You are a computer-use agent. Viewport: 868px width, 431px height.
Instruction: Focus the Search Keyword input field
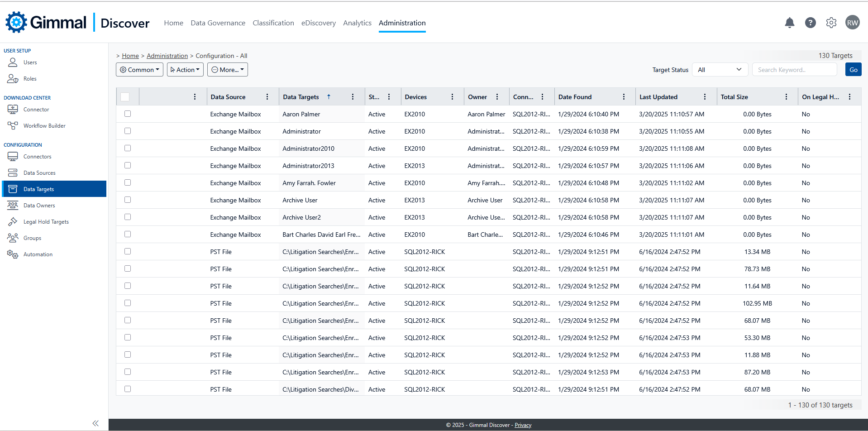(x=794, y=70)
